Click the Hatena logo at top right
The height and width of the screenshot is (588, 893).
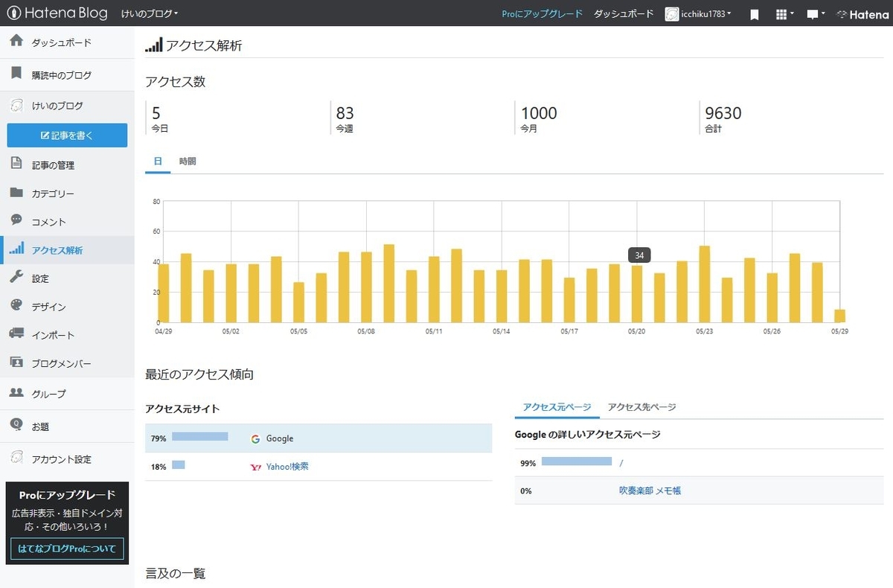(x=862, y=13)
